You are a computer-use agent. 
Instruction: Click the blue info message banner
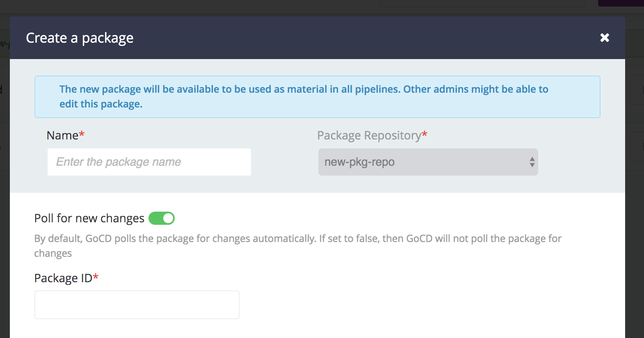pyautogui.click(x=317, y=97)
